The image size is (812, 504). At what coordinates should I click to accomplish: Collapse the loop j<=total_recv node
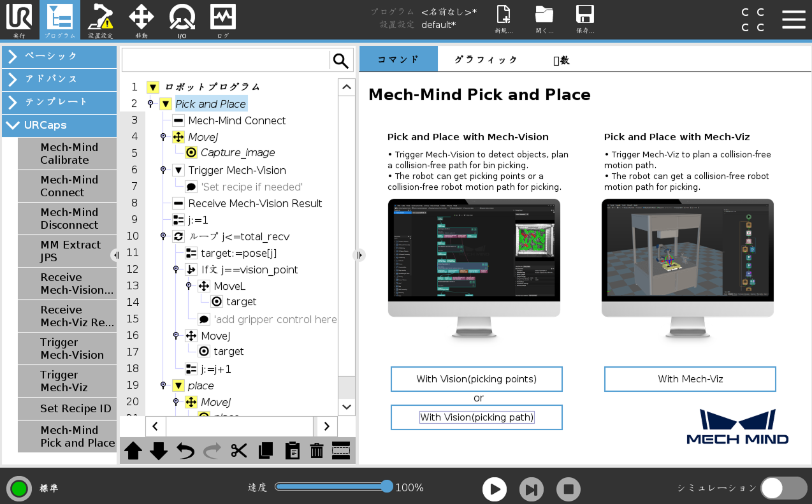point(163,236)
